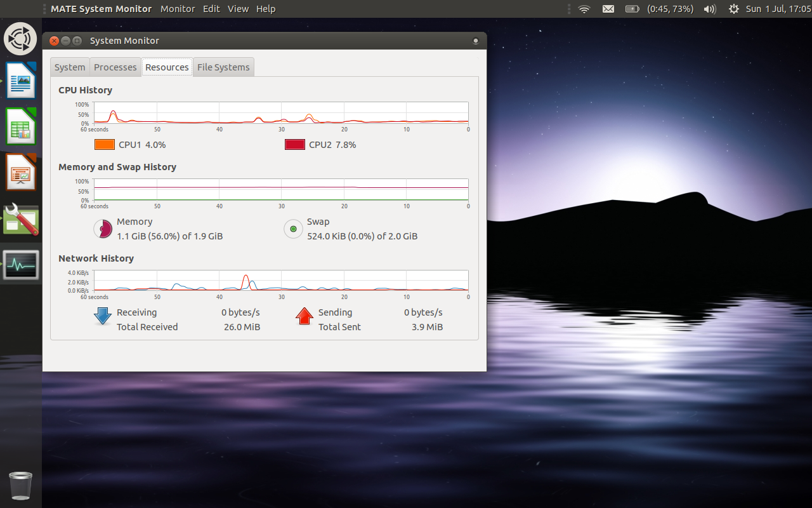Screen dimensions: 812x508
Task: Click the CPU2 7.8% label
Action: (332, 145)
